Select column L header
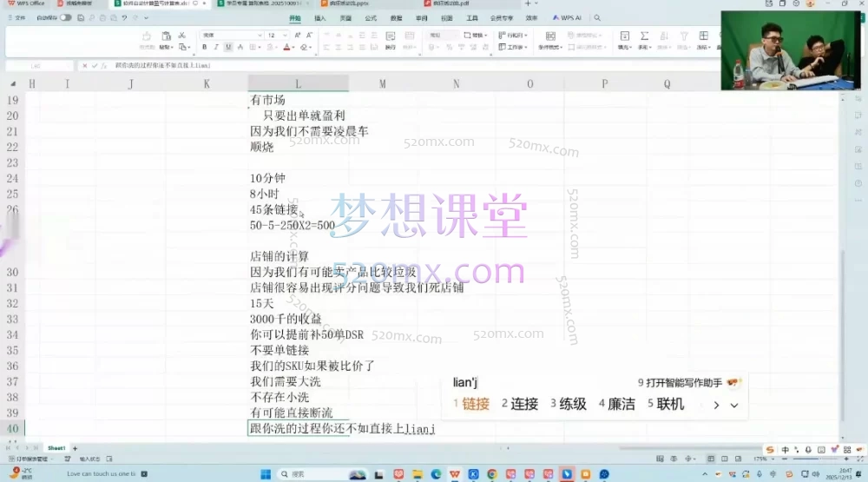This screenshot has width=868, height=482. pos(298,83)
